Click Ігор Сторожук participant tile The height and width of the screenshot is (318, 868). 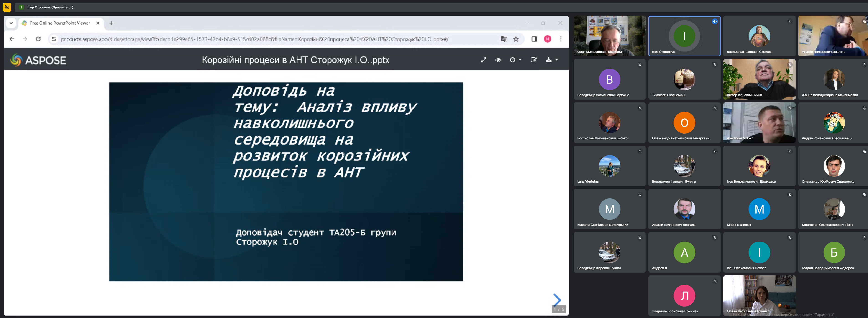684,36
